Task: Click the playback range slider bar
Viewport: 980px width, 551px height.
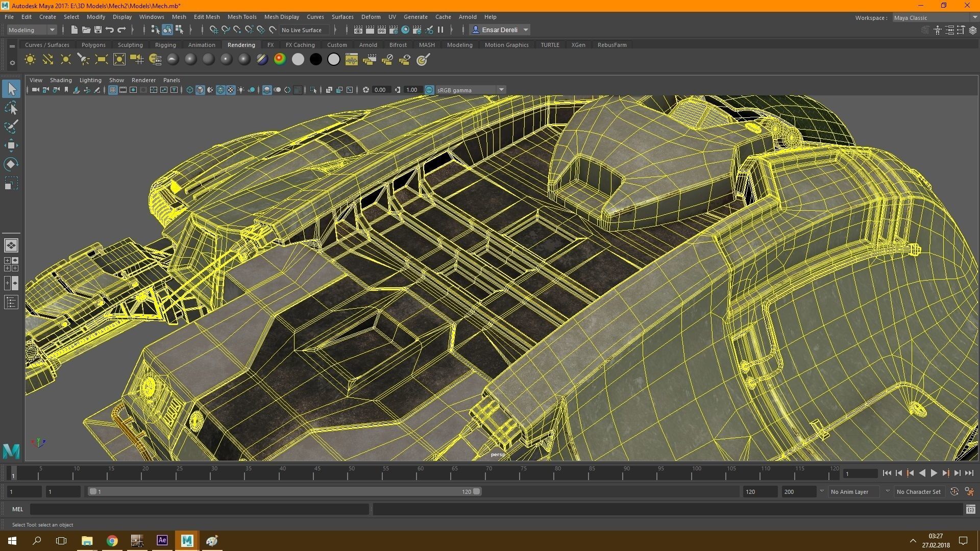Action: 283,492
